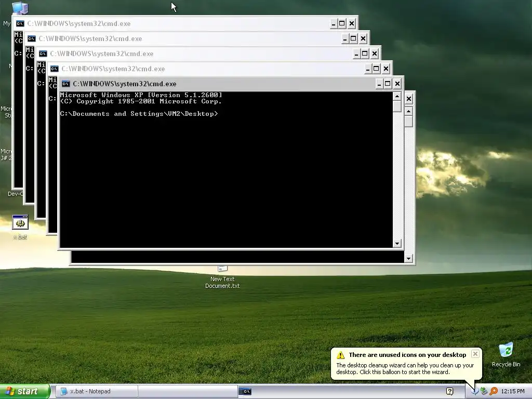Minimize the rearmost cmd.exe window
This screenshot has width=532, height=399.
pos(334,23)
